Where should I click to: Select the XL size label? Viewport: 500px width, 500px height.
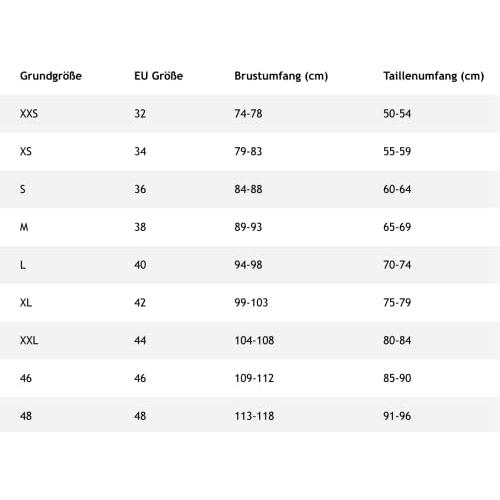click(x=26, y=303)
